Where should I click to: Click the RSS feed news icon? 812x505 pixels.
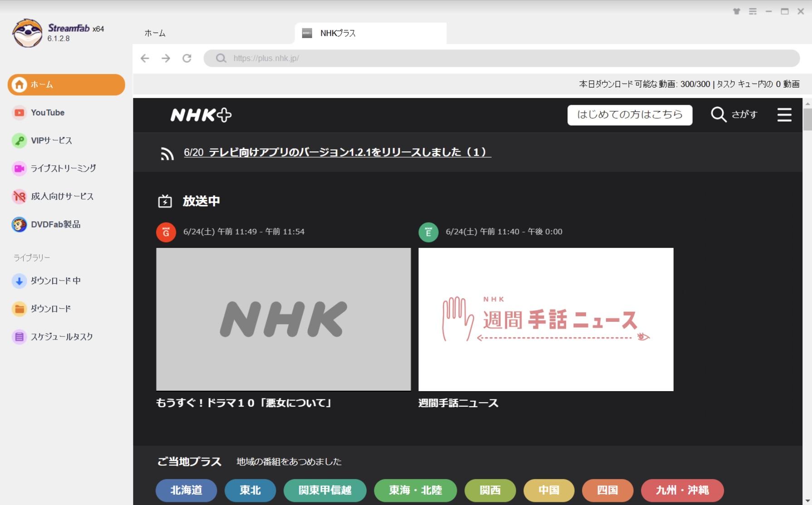167,154
